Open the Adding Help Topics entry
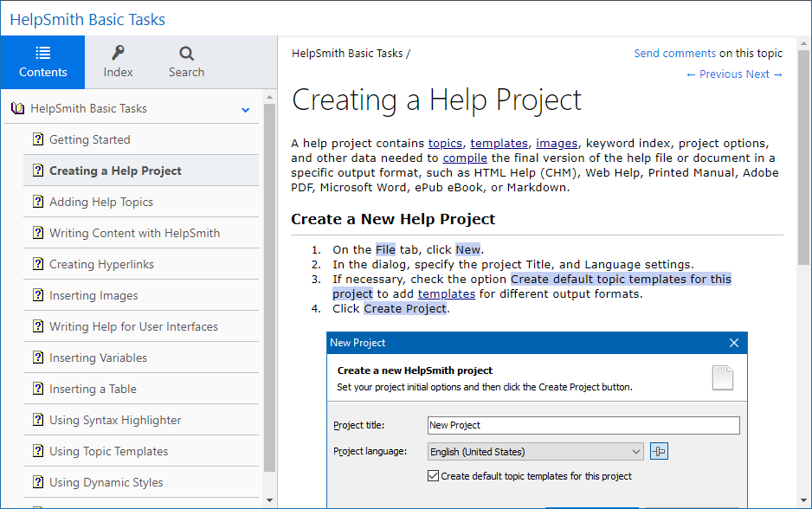This screenshot has width=812, height=509. click(141, 202)
